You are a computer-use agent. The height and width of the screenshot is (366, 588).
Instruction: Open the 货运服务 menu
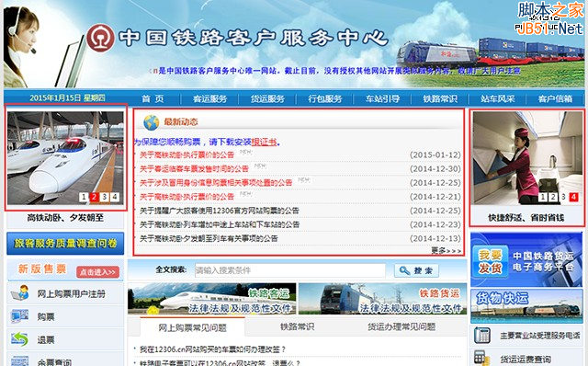coord(267,98)
